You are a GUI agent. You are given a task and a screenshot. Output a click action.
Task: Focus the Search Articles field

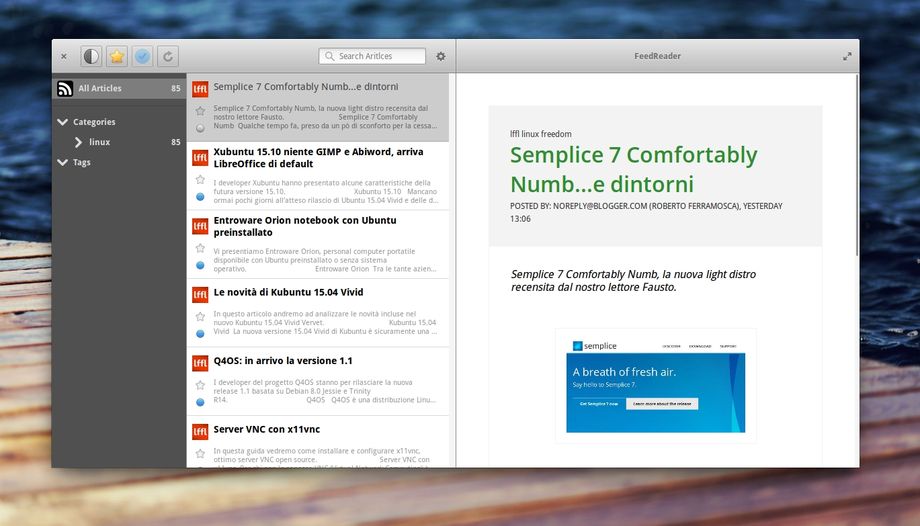(x=372, y=56)
